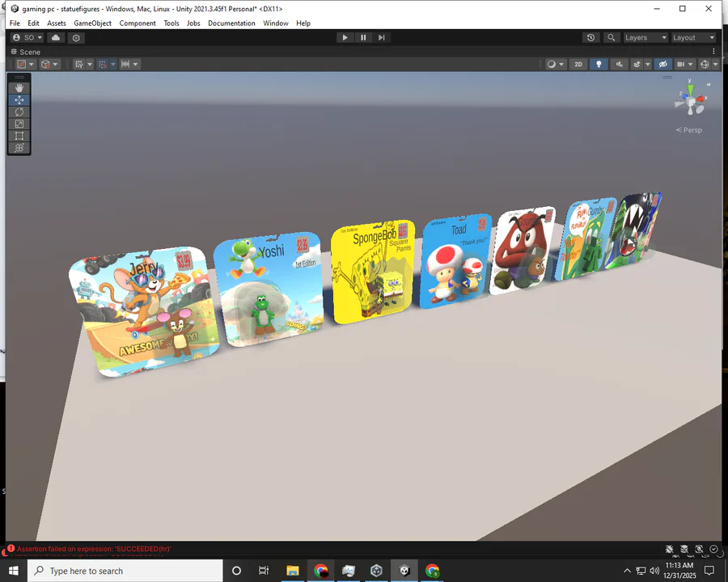Click the snap increment icon
Viewport: 728px width, 582px height.
click(x=125, y=64)
